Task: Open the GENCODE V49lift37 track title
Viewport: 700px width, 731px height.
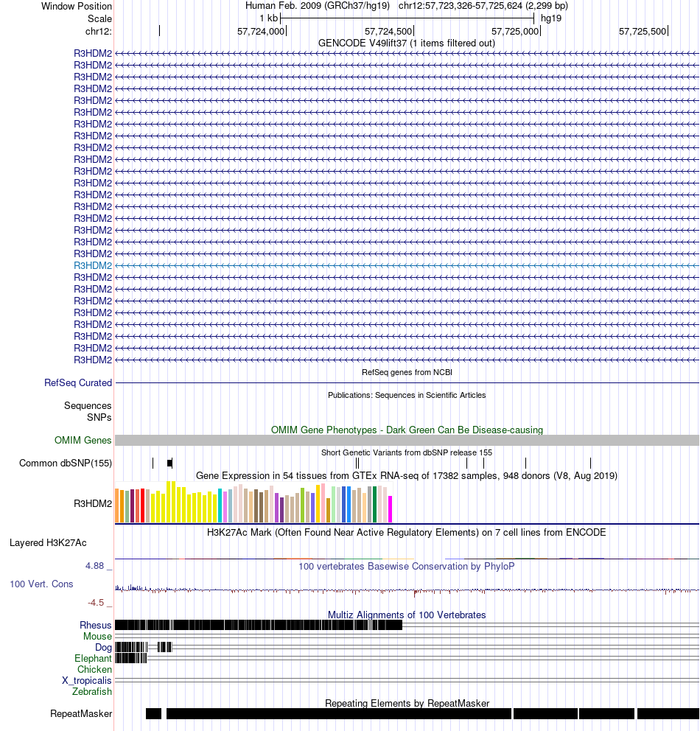Action: pos(407,43)
